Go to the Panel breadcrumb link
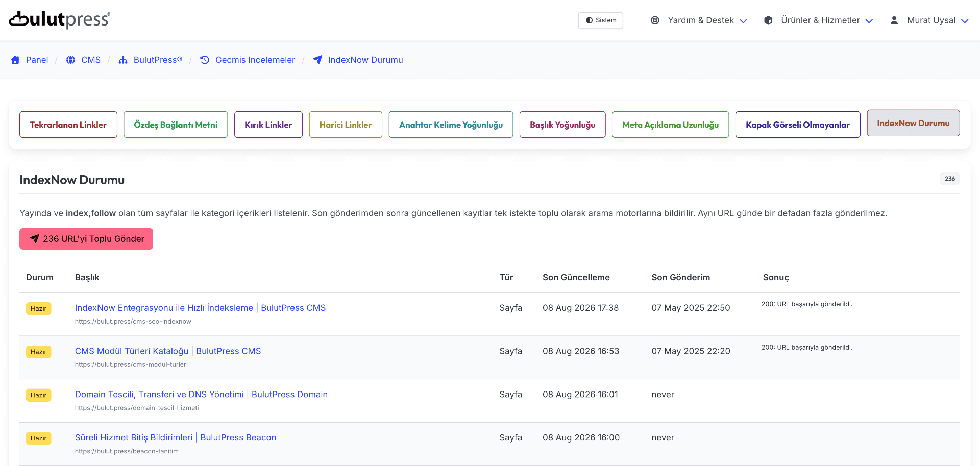Viewport: 980px width, 466px height. click(37, 60)
